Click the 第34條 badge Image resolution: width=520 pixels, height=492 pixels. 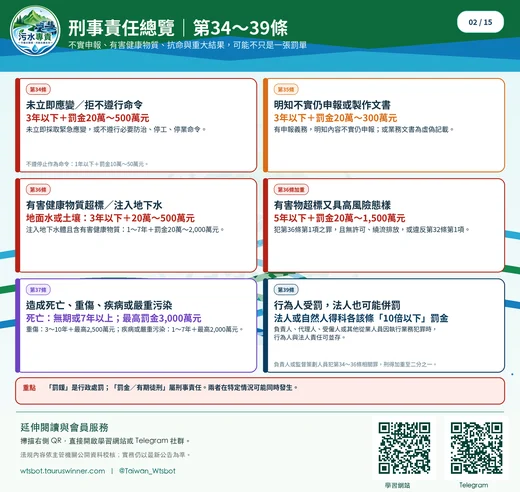coord(38,89)
